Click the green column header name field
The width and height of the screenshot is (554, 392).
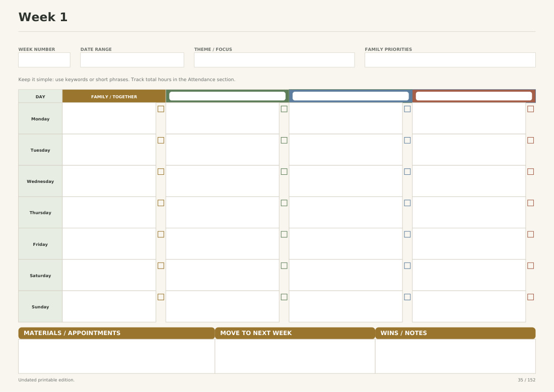(227, 96)
